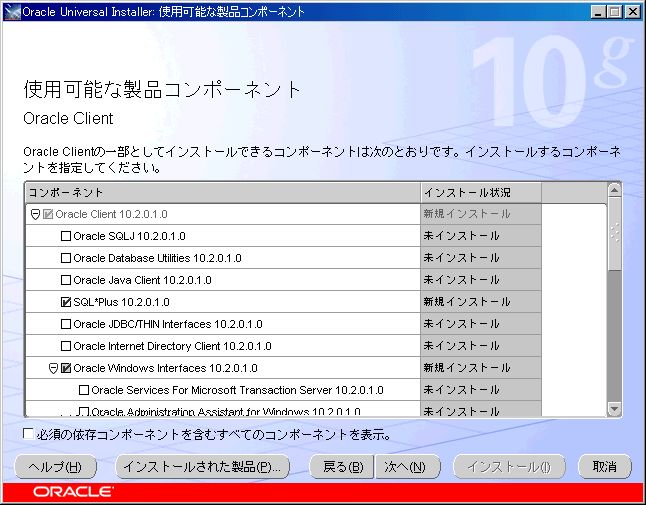Proceed with 次へ(N) button
This screenshot has height=505, width=646.
tap(407, 467)
